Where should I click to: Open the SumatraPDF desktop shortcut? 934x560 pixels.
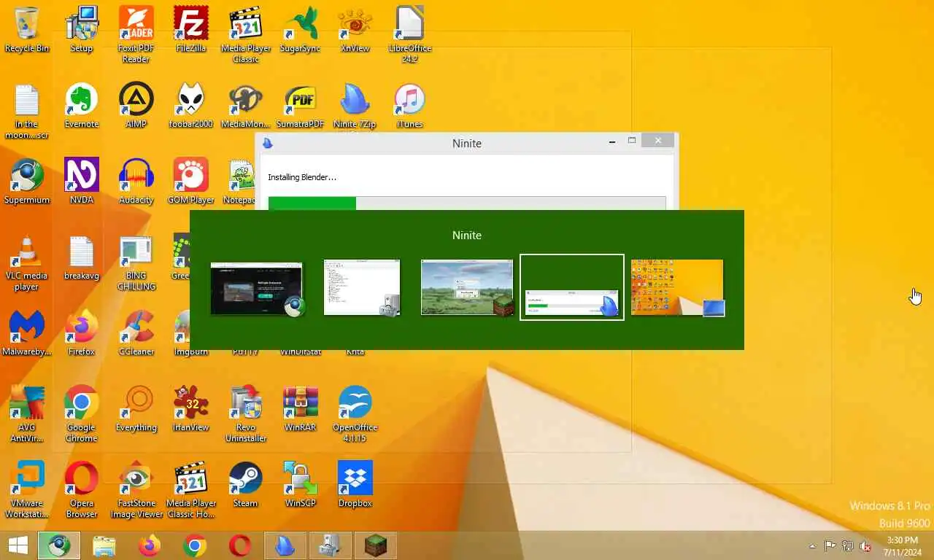(x=301, y=105)
